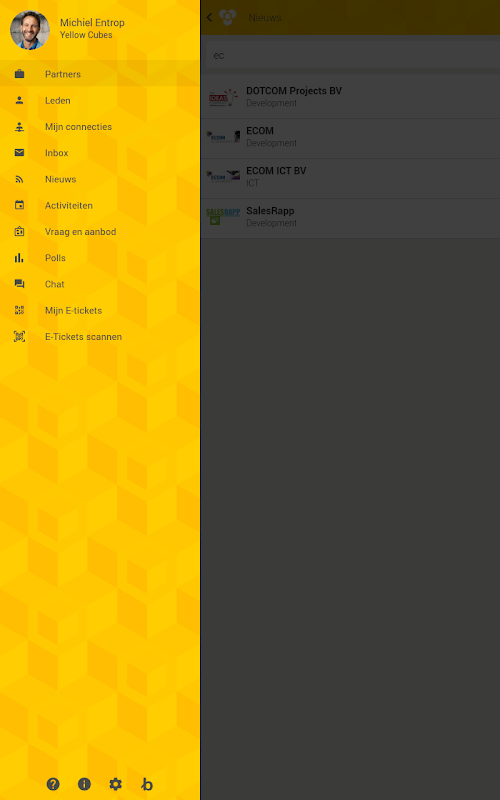
Task: Click the Chat speech bubble icon
Action: (x=19, y=284)
